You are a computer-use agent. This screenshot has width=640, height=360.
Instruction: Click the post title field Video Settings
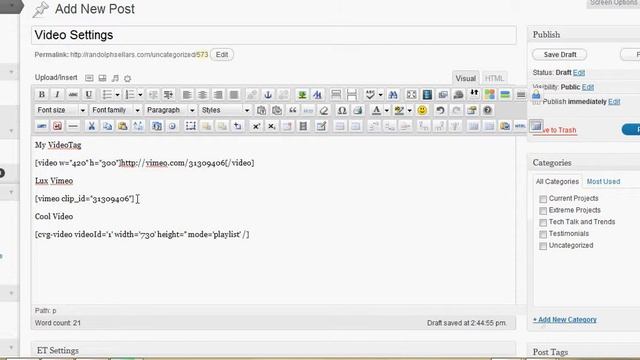coord(273,35)
